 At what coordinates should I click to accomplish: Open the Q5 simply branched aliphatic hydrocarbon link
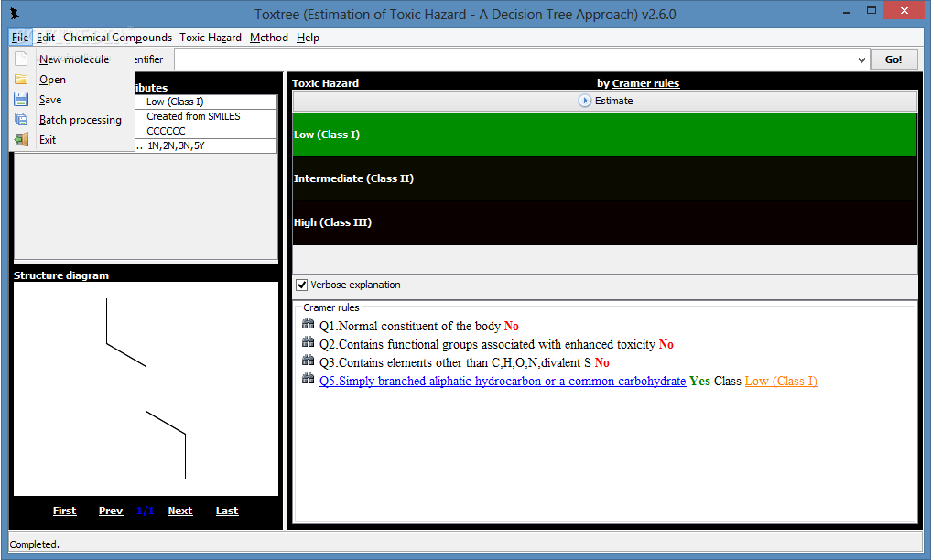503,381
